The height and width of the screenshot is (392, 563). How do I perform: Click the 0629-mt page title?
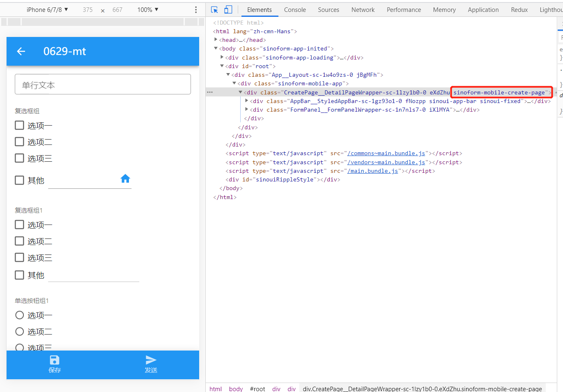click(65, 51)
